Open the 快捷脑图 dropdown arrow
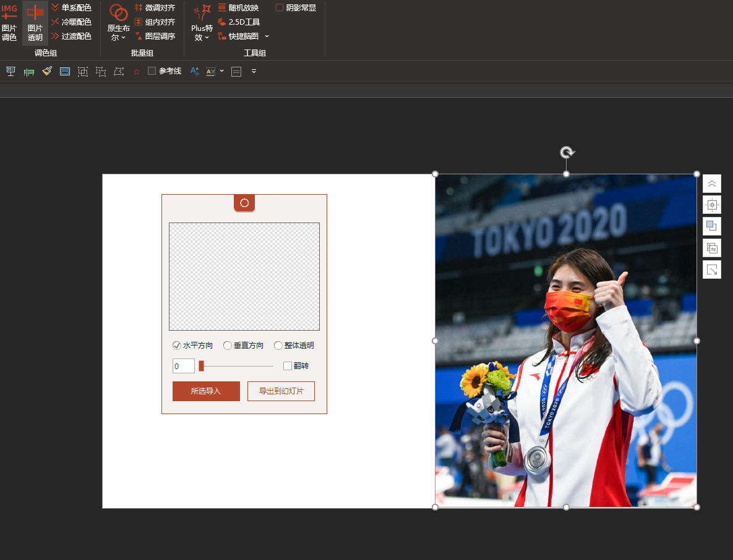Screen dimensions: 733x560 (x=267, y=36)
